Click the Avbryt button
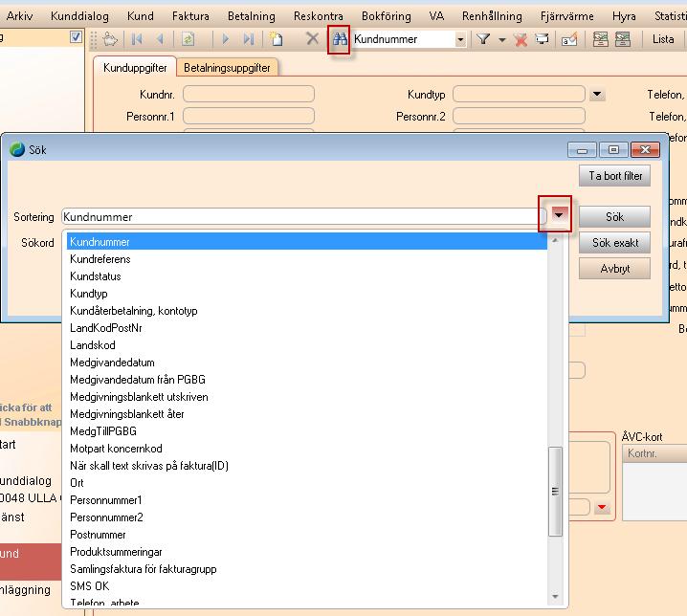This screenshot has width=687, height=616. [614, 269]
